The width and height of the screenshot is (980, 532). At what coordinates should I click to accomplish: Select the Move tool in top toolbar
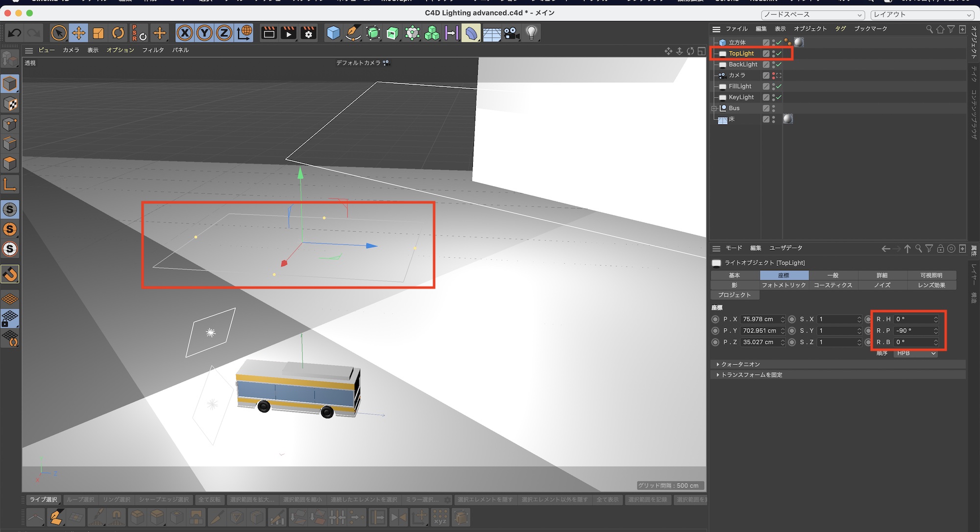click(x=78, y=33)
